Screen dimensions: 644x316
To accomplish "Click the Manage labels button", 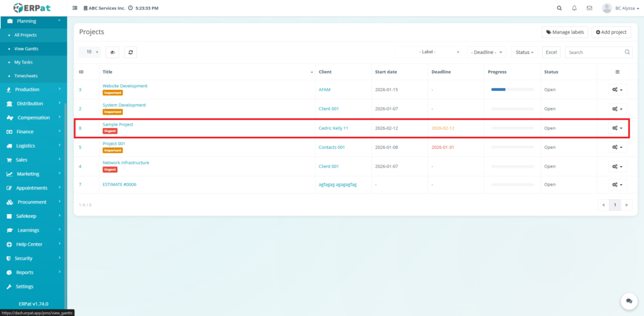I will pyautogui.click(x=565, y=32).
